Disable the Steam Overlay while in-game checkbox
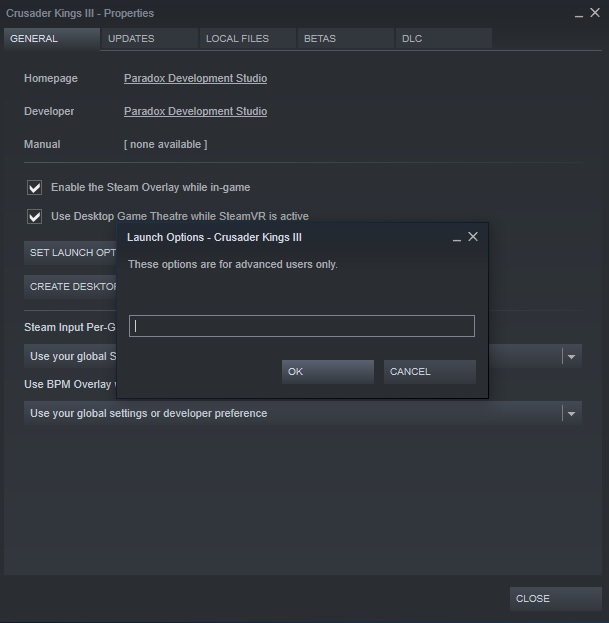Viewport: 609px width, 623px height. click(x=35, y=187)
